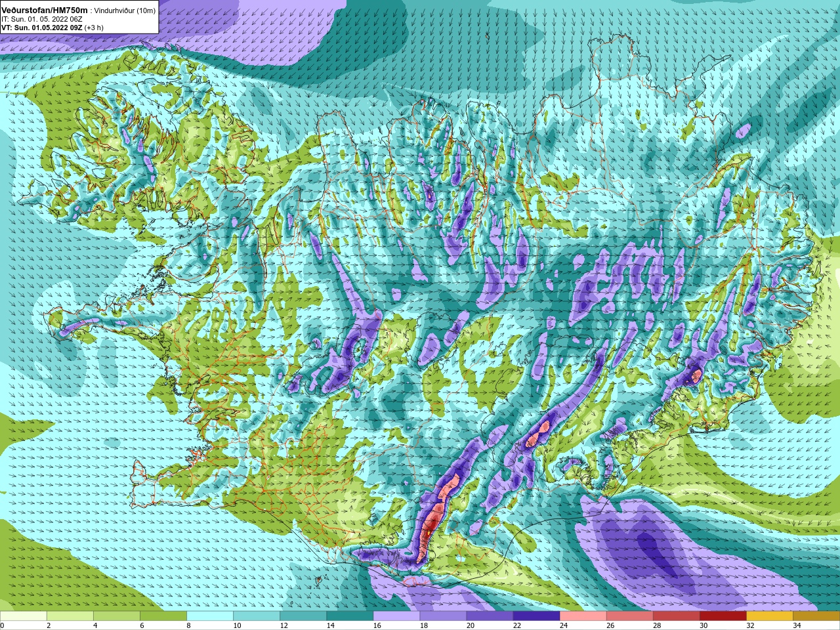This screenshot has height=630, width=840.
Task: Click the legend value 24
Action: tap(563, 625)
